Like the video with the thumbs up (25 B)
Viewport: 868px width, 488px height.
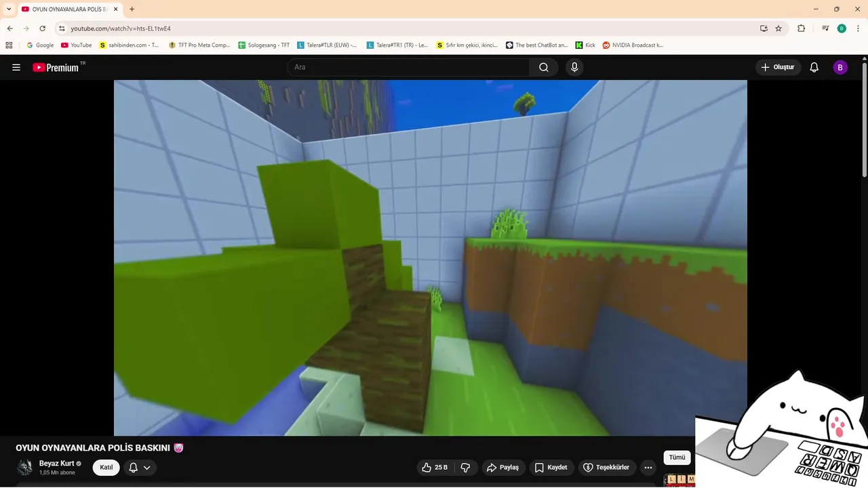435,467
